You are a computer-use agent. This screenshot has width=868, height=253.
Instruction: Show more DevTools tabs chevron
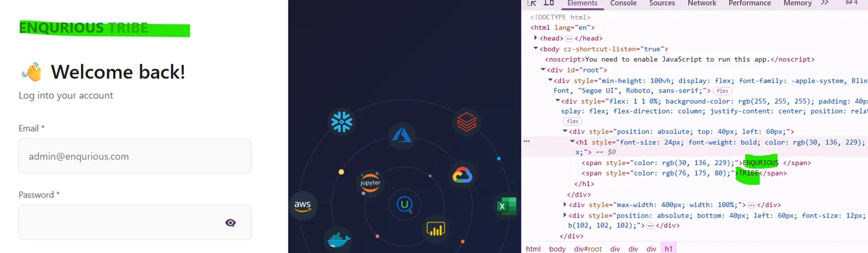click(824, 3)
